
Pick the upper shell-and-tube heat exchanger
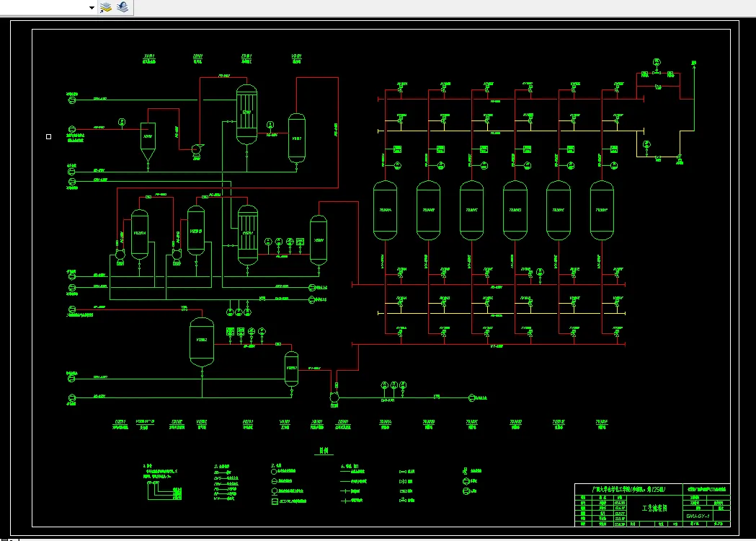click(x=247, y=115)
